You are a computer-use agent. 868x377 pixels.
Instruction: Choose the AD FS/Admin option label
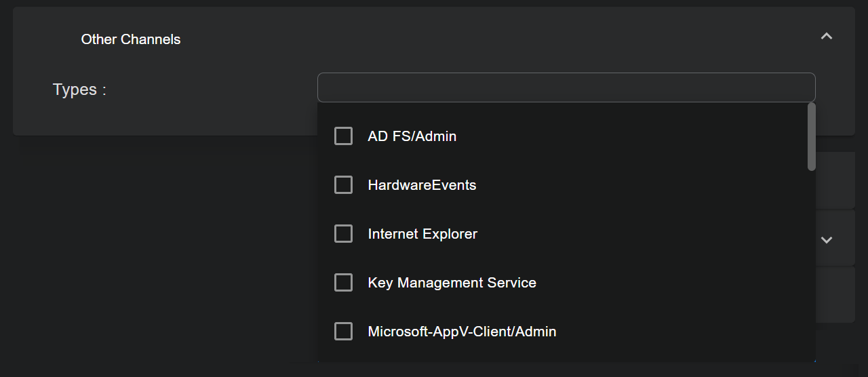click(412, 136)
